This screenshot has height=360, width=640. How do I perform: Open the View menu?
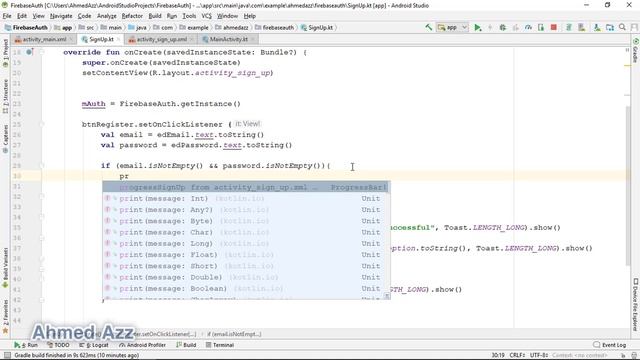click(38, 16)
